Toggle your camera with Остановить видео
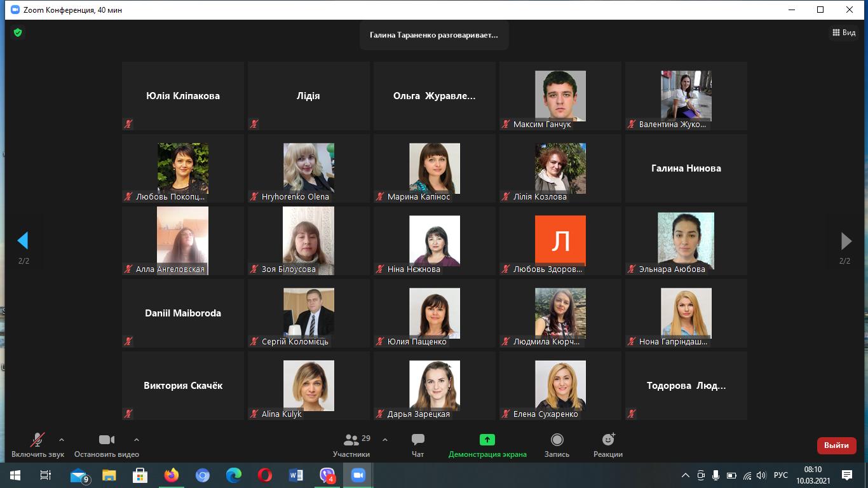The image size is (868, 488). [105, 444]
